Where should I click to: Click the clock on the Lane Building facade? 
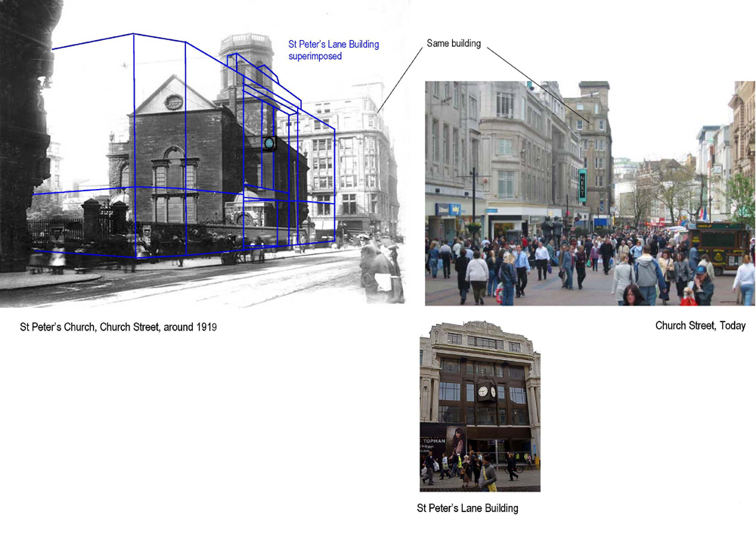pos(488,392)
